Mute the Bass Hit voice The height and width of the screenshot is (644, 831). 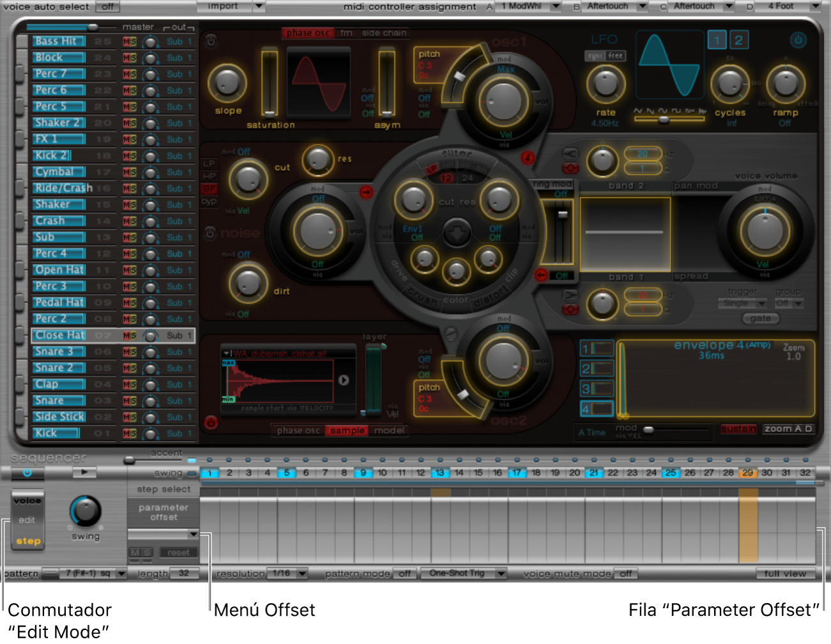127,42
